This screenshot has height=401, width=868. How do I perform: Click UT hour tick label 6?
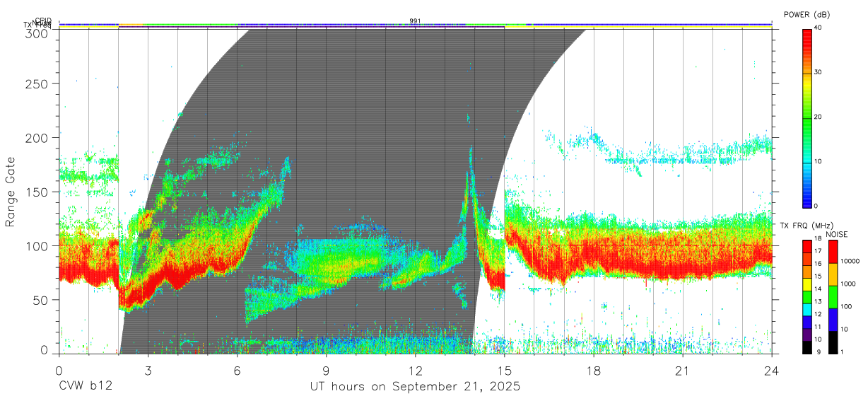[x=237, y=370]
